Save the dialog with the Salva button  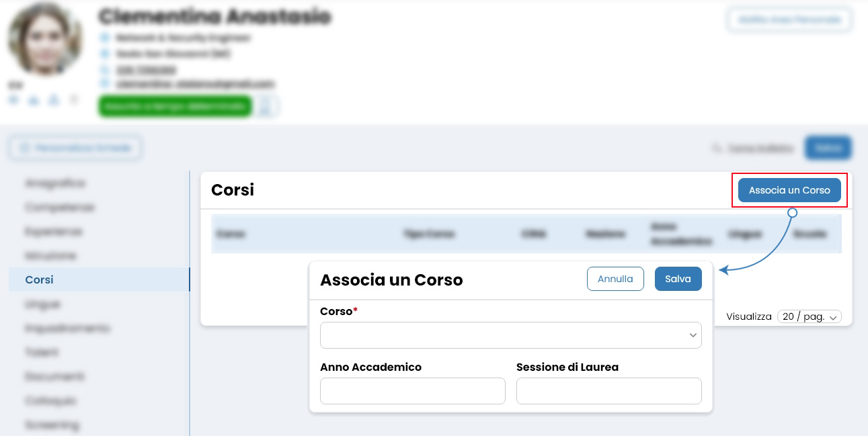click(678, 278)
